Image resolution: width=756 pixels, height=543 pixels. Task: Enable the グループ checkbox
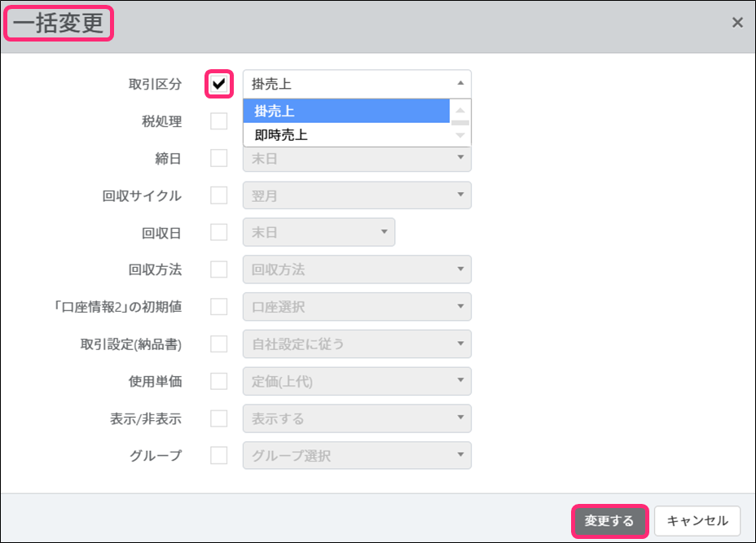click(219, 455)
